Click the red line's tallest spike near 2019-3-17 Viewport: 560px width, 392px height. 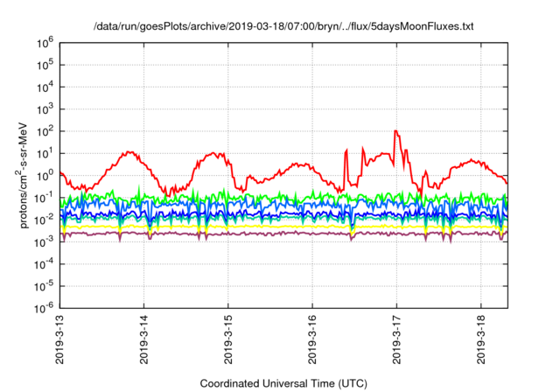pyautogui.click(x=395, y=131)
